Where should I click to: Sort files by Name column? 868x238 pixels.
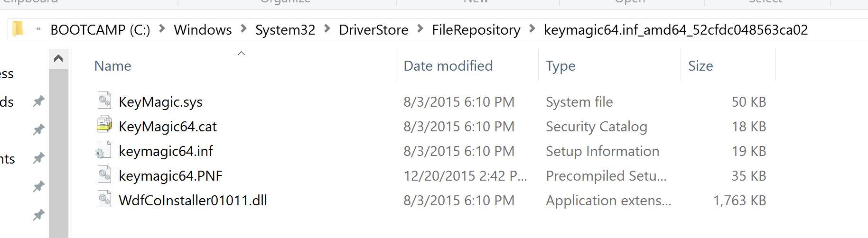pos(112,66)
